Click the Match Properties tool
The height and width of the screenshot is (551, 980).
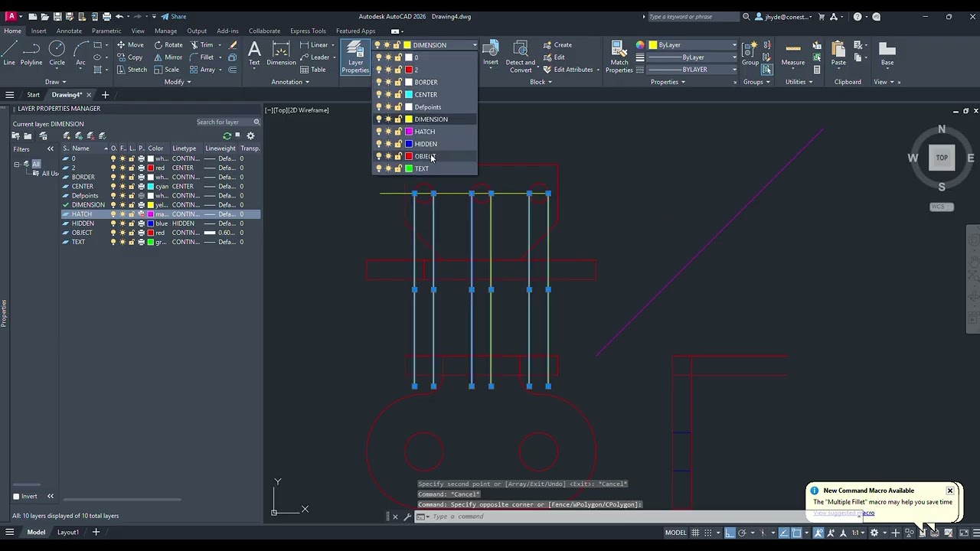point(619,55)
